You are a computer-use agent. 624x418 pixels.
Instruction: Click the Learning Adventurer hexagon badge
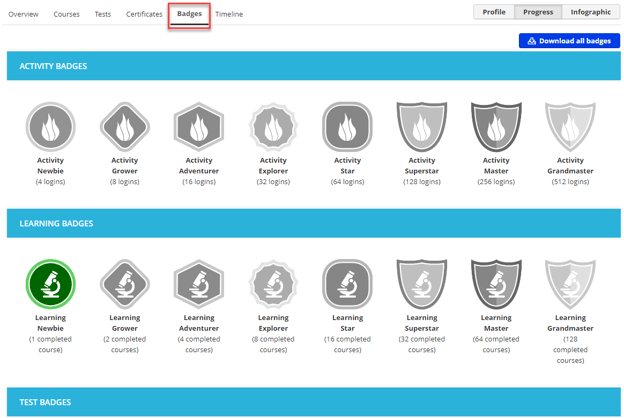(199, 284)
